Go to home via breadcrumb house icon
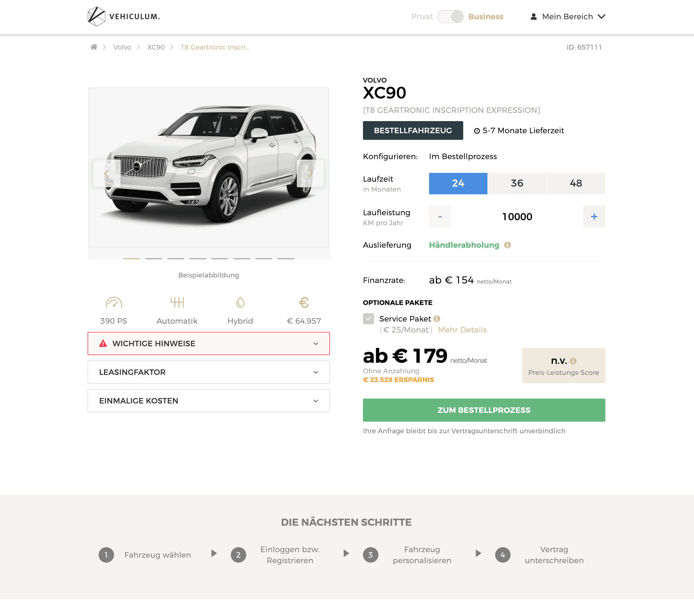The image size is (694, 616). pos(94,47)
